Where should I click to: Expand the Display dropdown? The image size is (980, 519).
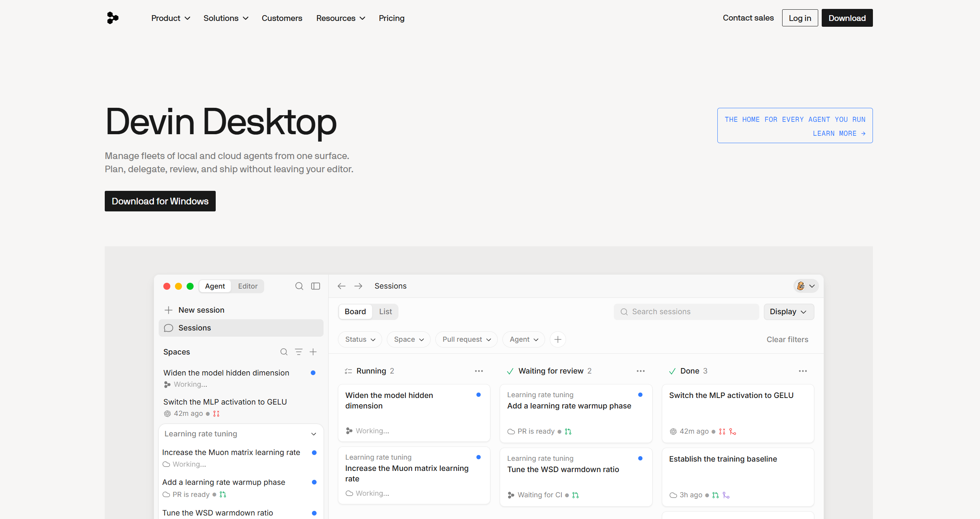(x=789, y=312)
